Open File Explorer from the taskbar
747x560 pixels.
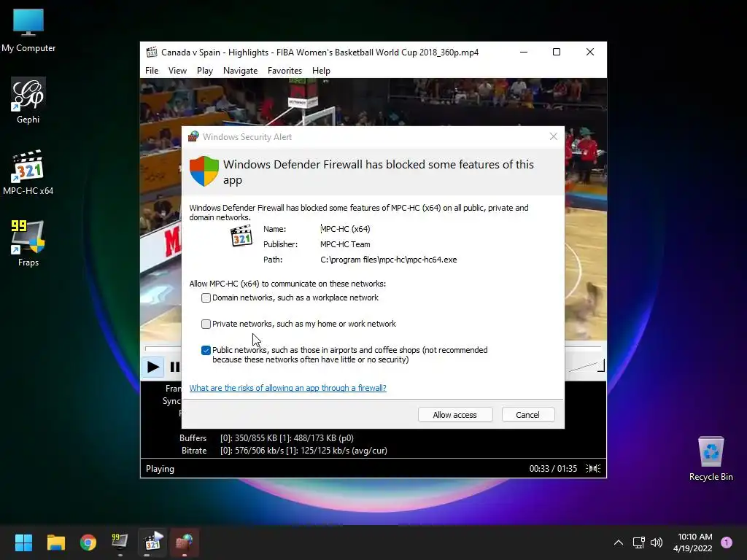point(55,542)
